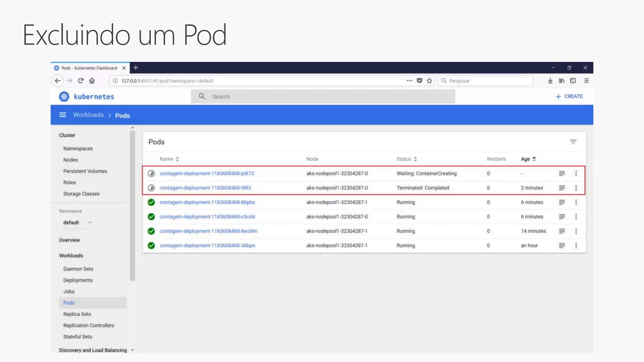Click the CREATE button

569,96
